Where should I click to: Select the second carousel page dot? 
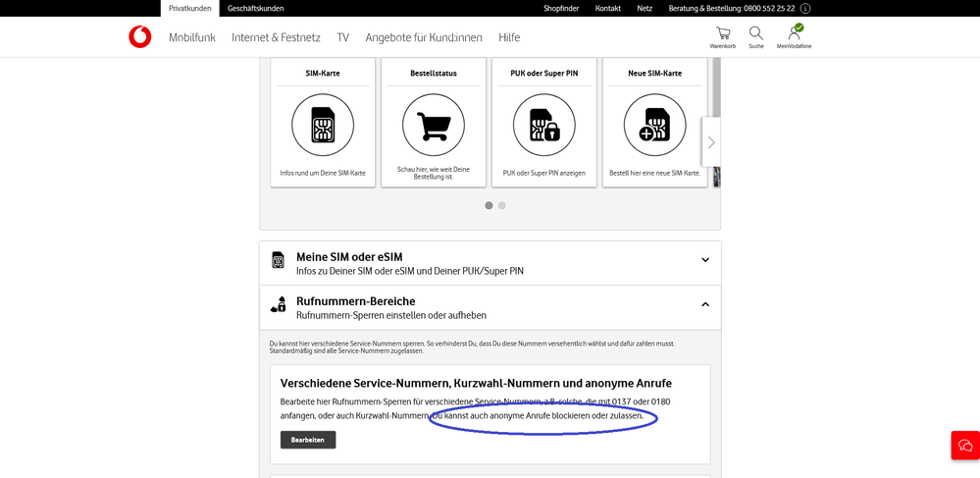tap(502, 205)
